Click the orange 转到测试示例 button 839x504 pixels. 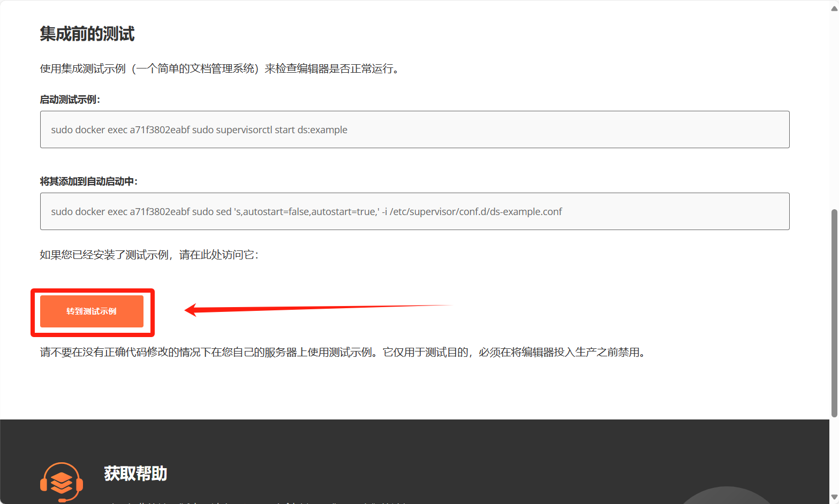[x=92, y=311]
